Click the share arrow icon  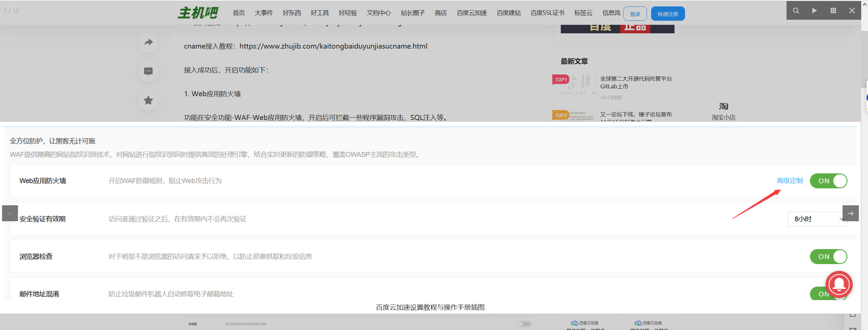[148, 42]
